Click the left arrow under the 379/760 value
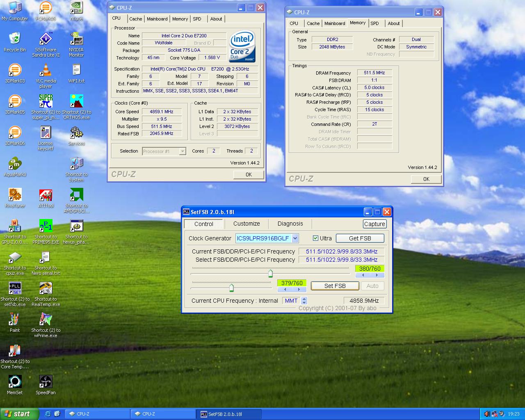Image resolution: width=525 pixels, height=420 pixels. click(x=285, y=290)
